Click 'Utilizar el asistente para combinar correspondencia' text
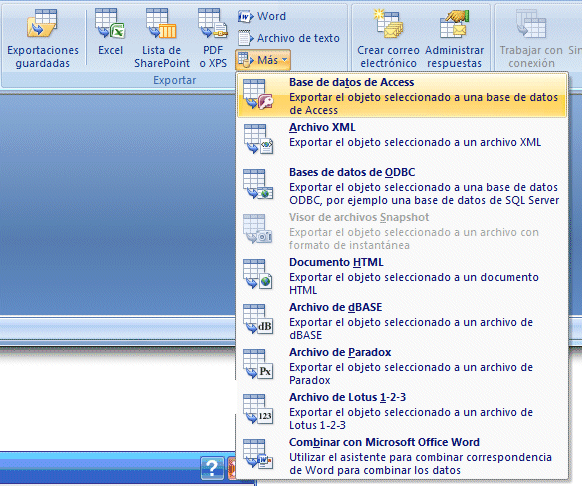This screenshot has height=486, width=582. click(420, 457)
